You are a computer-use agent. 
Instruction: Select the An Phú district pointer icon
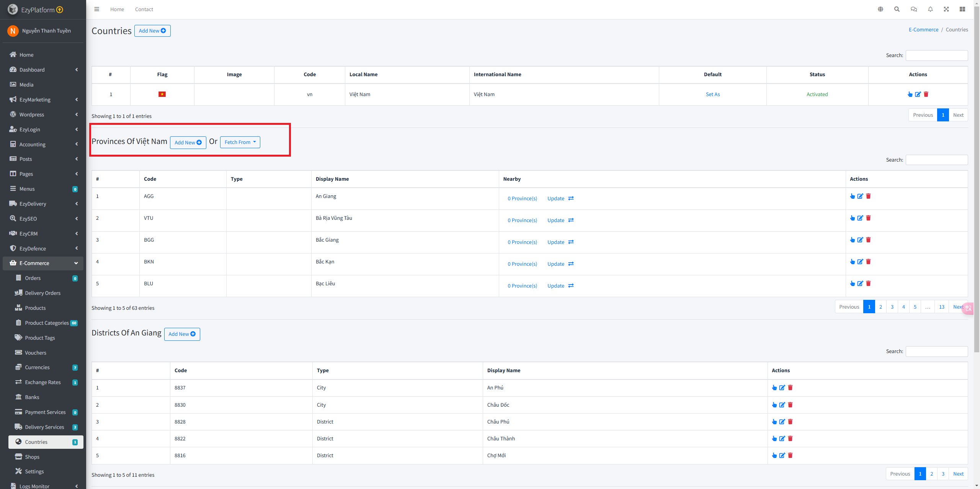pyautogui.click(x=774, y=388)
